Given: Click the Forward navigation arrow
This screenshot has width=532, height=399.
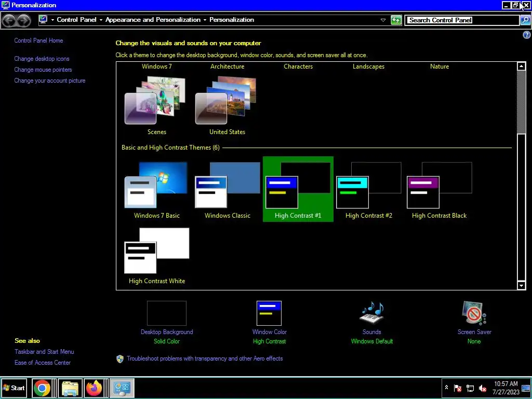Looking at the screenshot, I should click(x=23, y=20).
